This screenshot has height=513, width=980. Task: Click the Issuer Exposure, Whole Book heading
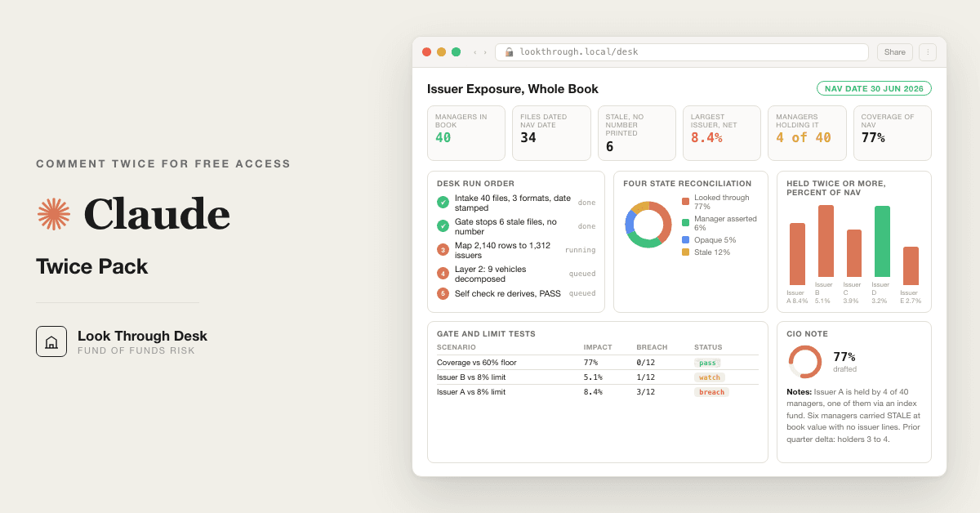tap(513, 89)
